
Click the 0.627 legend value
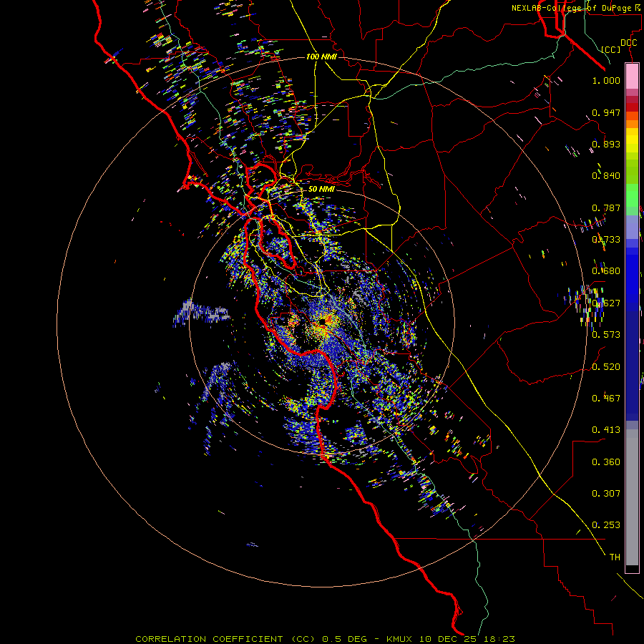coord(606,303)
